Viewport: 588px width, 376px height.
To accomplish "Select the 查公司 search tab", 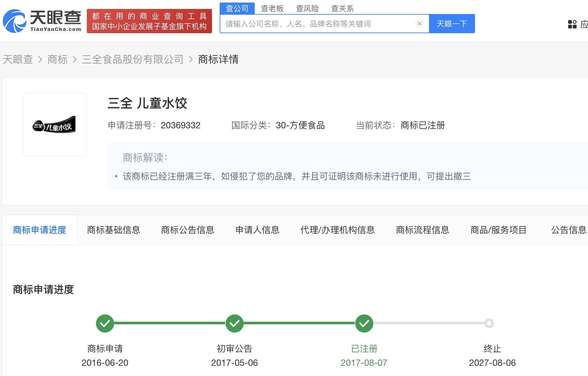I will pyautogui.click(x=237, y=8).
